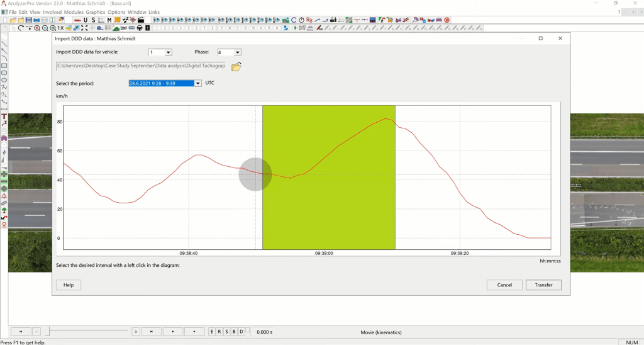Open the vehicle number dropdown
The width and height of the screenshot is (644, 345).
tap(168, 52)
